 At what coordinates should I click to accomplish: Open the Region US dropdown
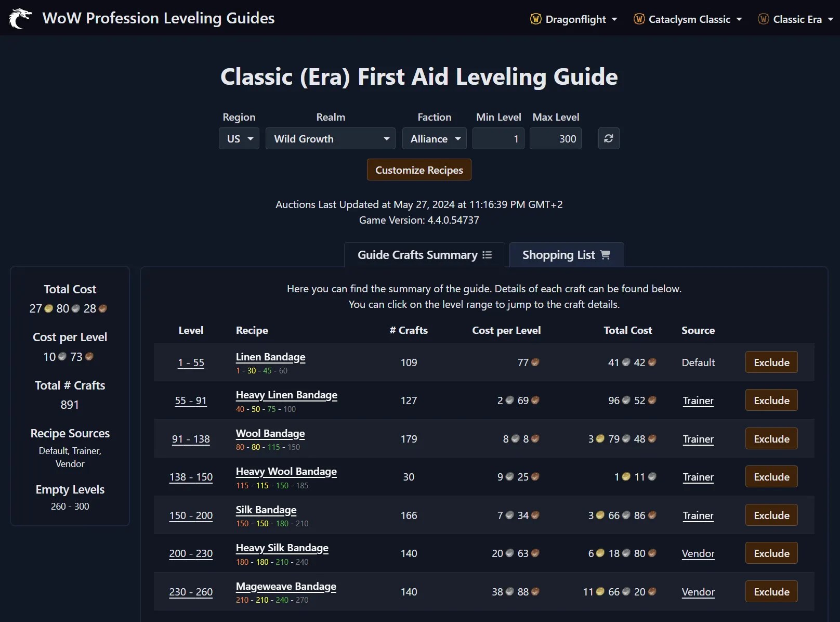[x=239, y=138]
